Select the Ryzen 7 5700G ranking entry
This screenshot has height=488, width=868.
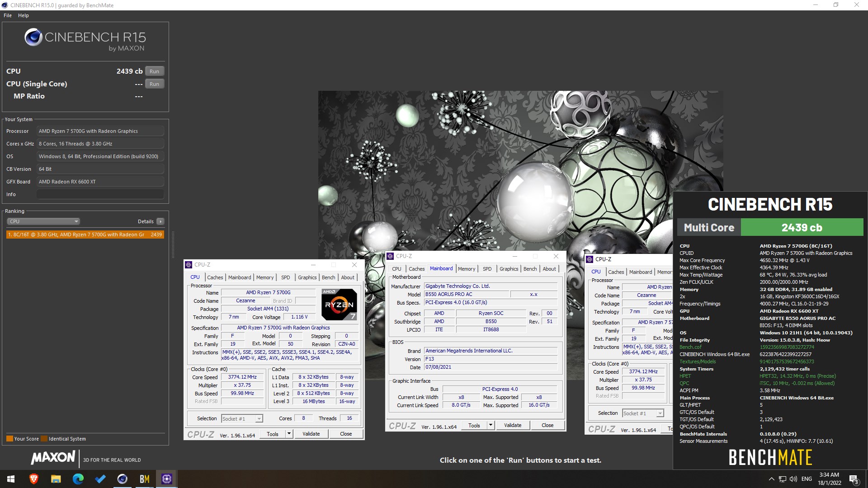[x=85, y=235]
